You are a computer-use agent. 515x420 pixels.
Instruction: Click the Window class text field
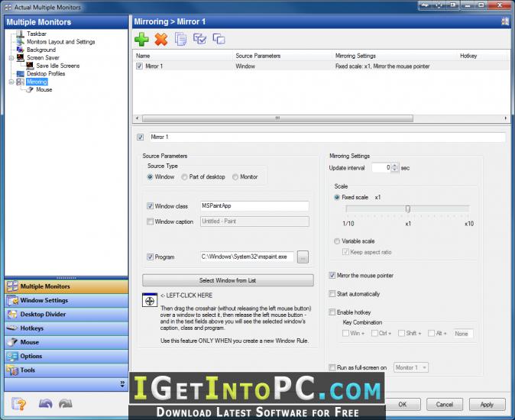point(254,206)
